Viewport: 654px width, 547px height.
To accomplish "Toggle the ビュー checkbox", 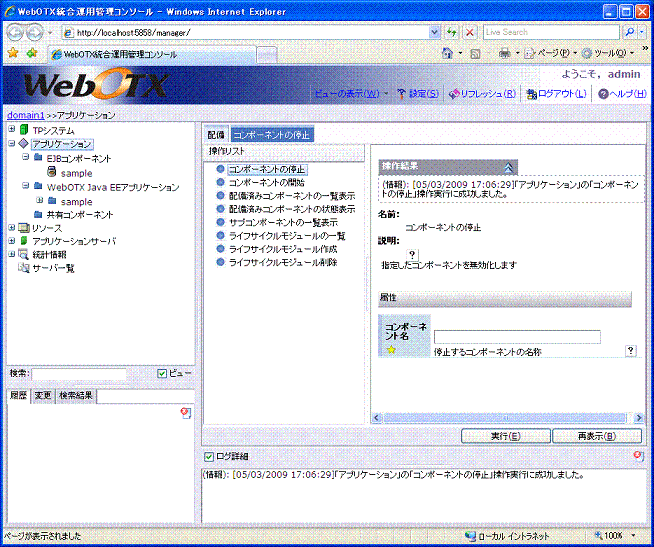I will (x=162, y=374).
